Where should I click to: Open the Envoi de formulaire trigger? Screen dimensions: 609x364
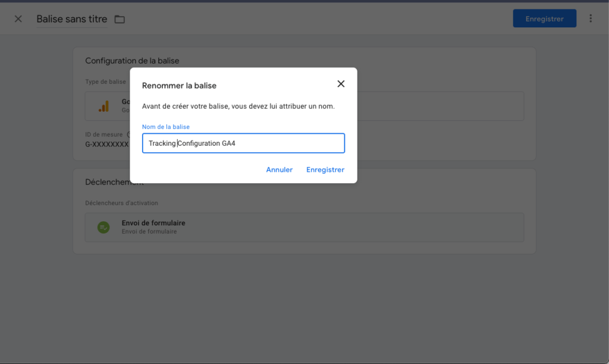tap(304, 227)
